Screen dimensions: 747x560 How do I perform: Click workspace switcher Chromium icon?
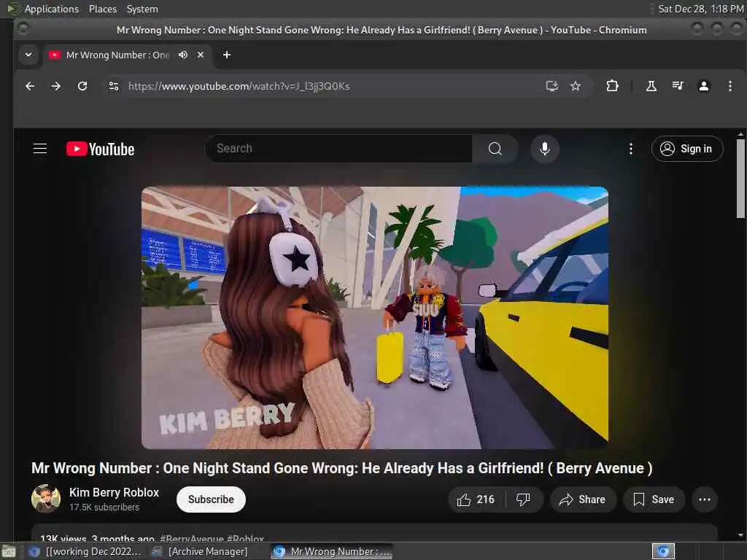point(663,551)
